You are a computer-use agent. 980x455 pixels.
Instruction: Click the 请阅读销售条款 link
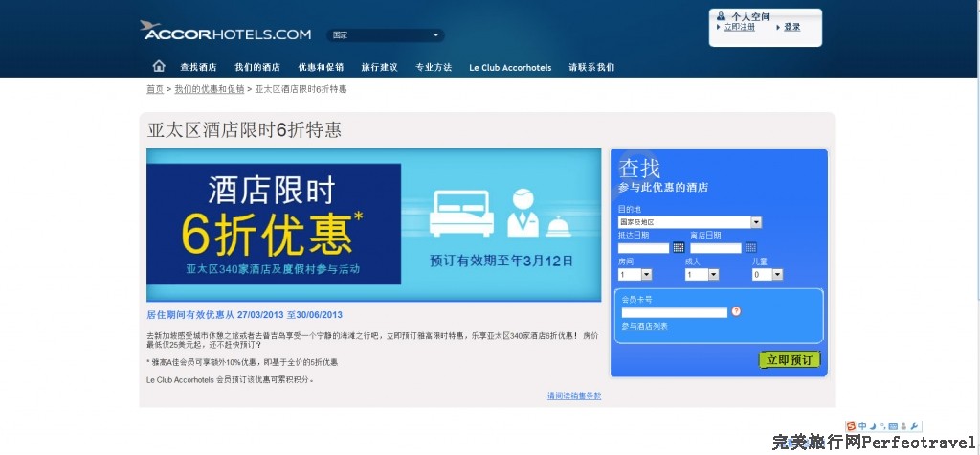(574, 397)
